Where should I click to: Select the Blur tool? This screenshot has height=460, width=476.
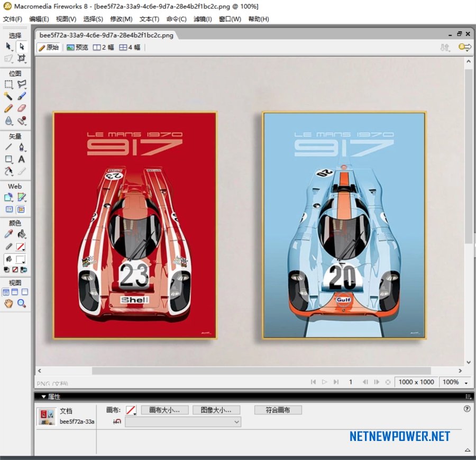tap(8, 121)
